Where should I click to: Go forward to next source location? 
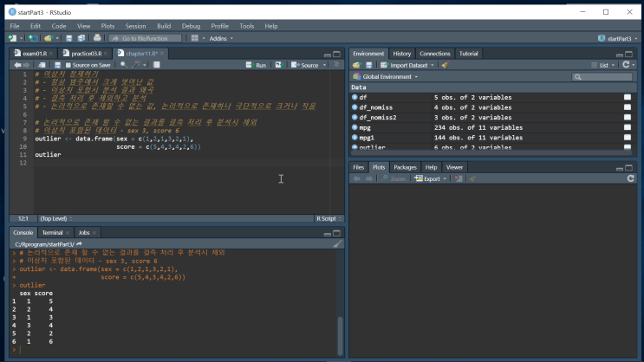pyautogui.click(x=26, y=65)
